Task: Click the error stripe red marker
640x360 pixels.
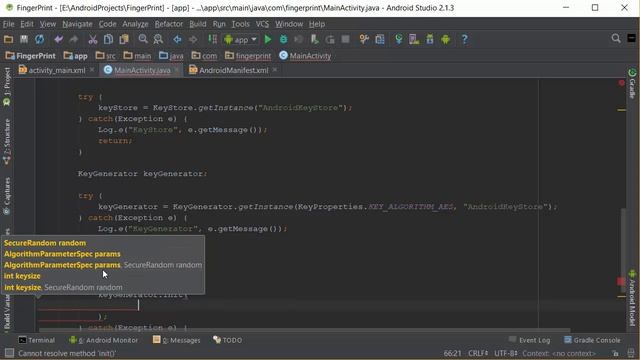Action: (x=621, y=282)
